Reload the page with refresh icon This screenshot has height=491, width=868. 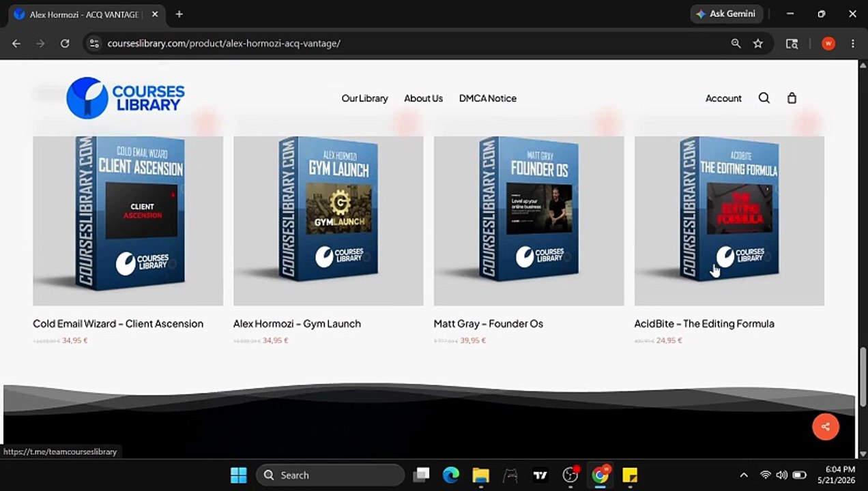65,43
